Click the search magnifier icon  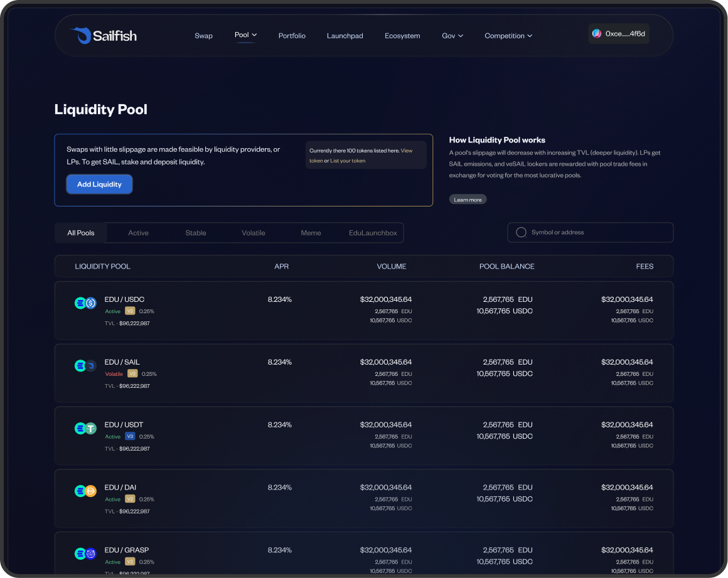coord(521,232)
